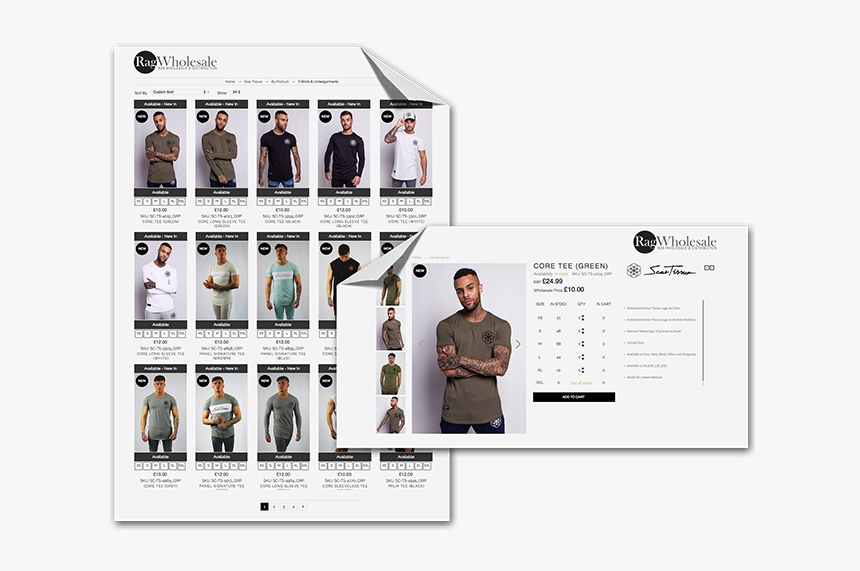Open grey Panel Signature Tee card in third row
The image size is (860, 571).
coord(222,413)
